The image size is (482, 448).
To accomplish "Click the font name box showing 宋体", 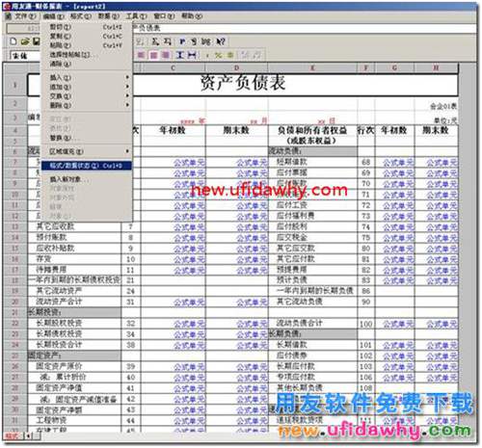I will 26,56.
